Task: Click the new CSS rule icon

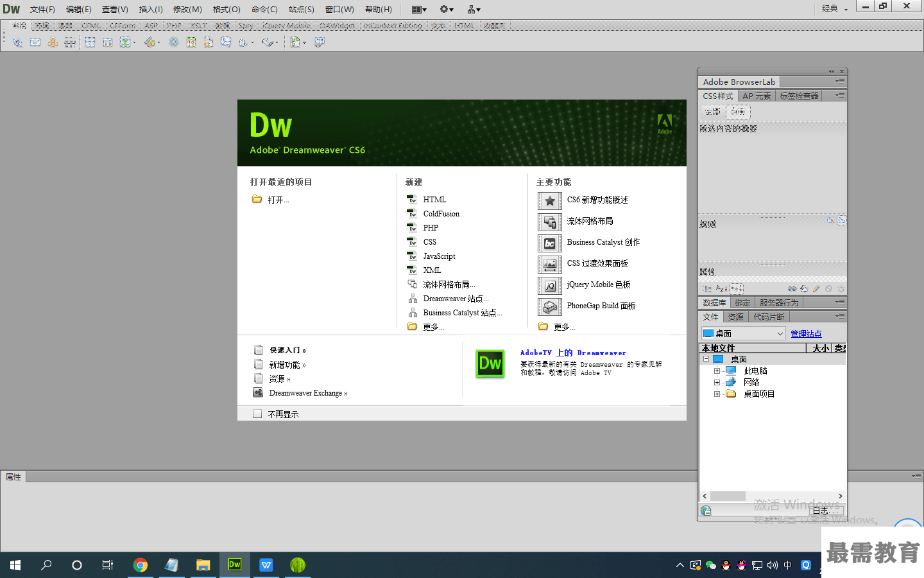Action: click(x=804, y=289)
